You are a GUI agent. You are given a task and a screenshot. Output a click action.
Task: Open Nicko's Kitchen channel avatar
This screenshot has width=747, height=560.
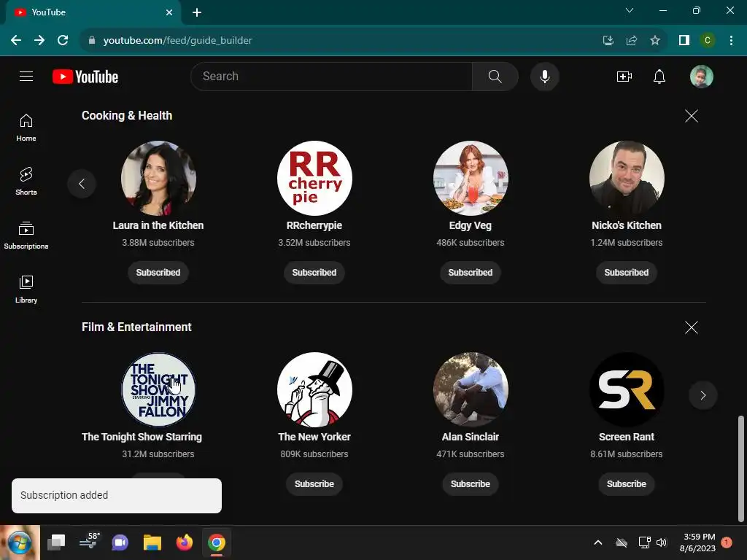tap(627, 178)
